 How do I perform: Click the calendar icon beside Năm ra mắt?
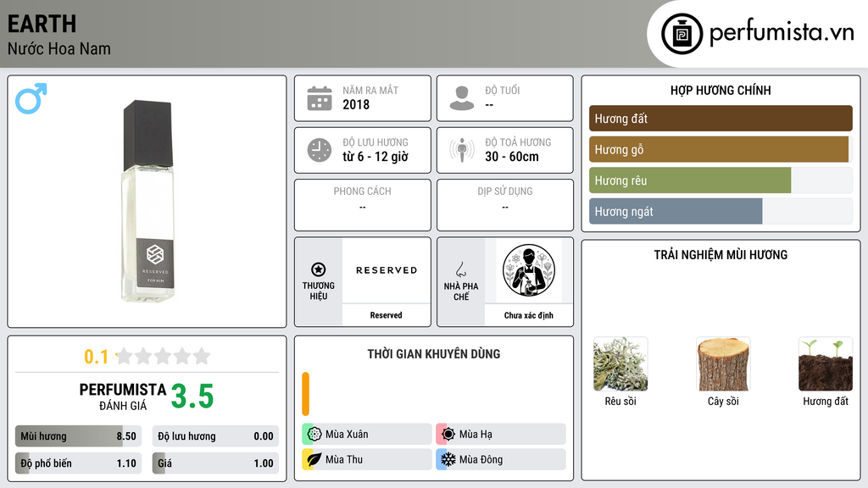click(320, 98)
